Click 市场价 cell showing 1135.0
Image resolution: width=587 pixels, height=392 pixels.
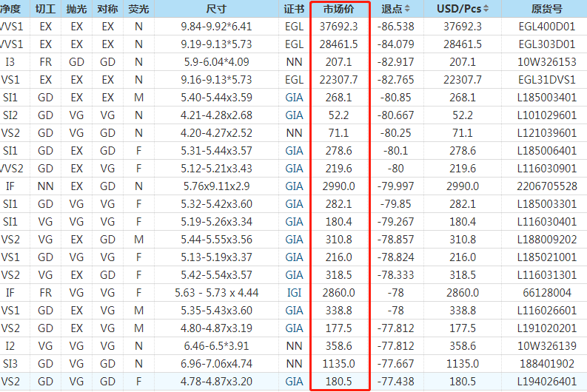click(339, 363)
